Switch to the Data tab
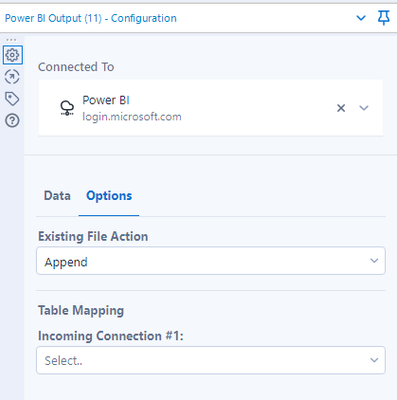Screen dimensions: 397x400 click(57, 196)
